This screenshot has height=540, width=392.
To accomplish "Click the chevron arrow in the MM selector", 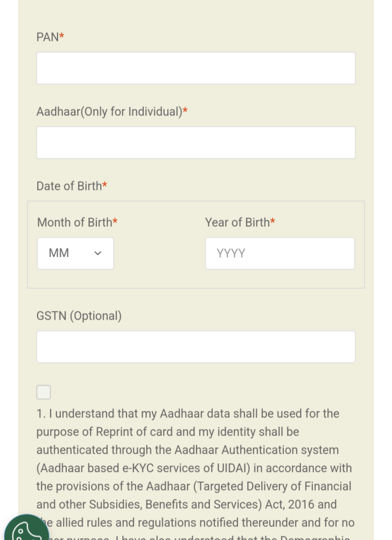I will pyautogui.click(x=97, y=253).
